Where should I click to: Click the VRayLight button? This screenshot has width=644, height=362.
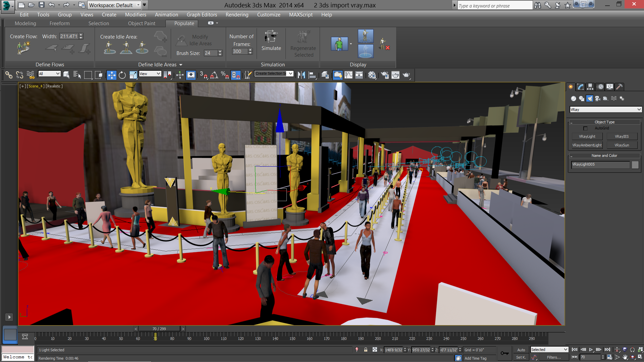point(587,136)
